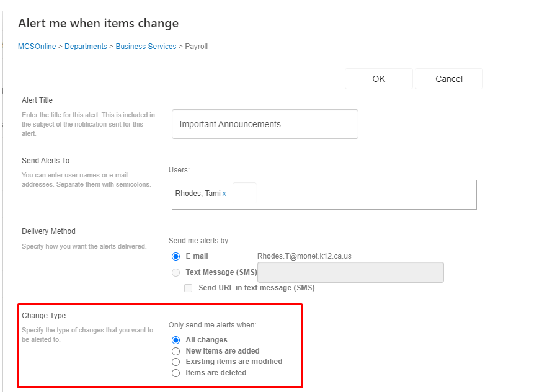Click the OK button to save alert
The image size is (555, 392).
click(x=378, y=78)
